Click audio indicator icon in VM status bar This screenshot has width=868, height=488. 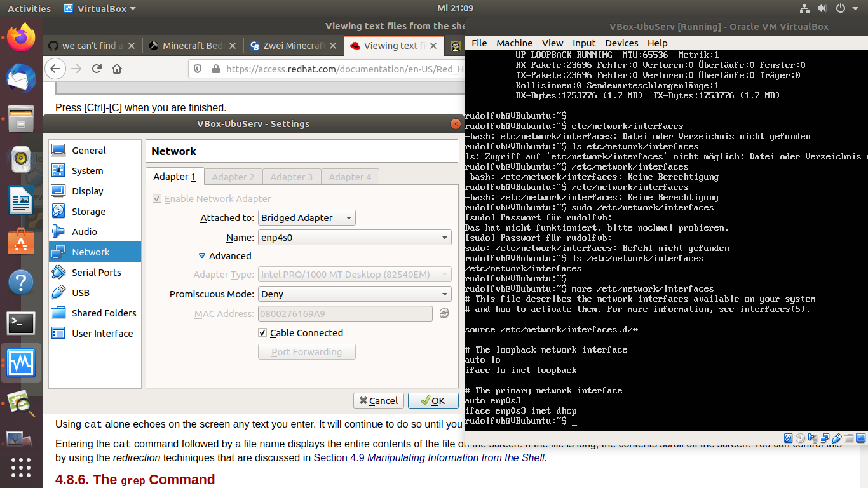[812, 438]
